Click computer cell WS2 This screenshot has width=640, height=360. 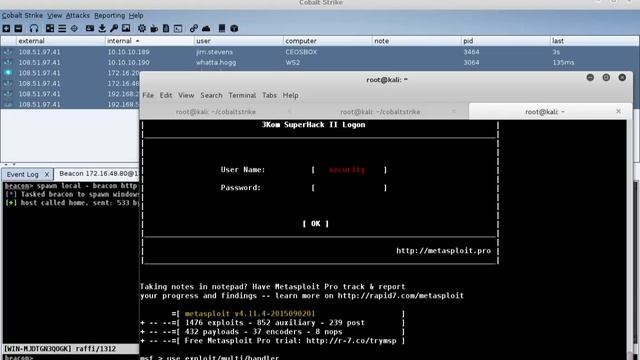293,62
